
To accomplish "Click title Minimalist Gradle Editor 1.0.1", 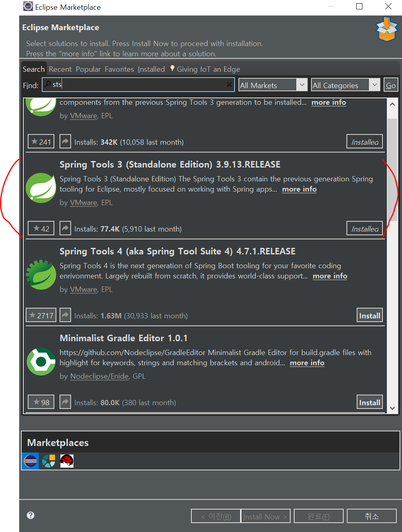I will (x=123, y=338).
